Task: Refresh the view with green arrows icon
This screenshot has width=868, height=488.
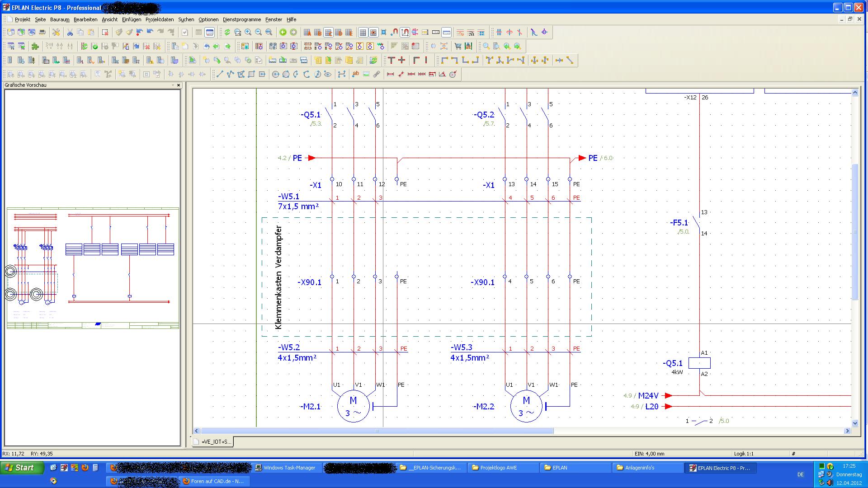Action: point(227,32)
